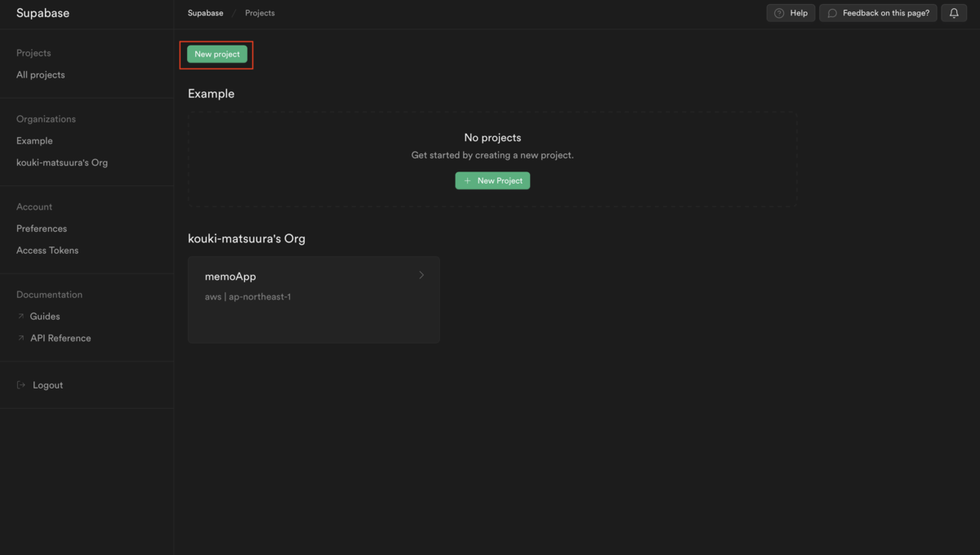Open the Access Tokens page
Viewport: 980px width, 555px height.
click(x=47, y=251)
